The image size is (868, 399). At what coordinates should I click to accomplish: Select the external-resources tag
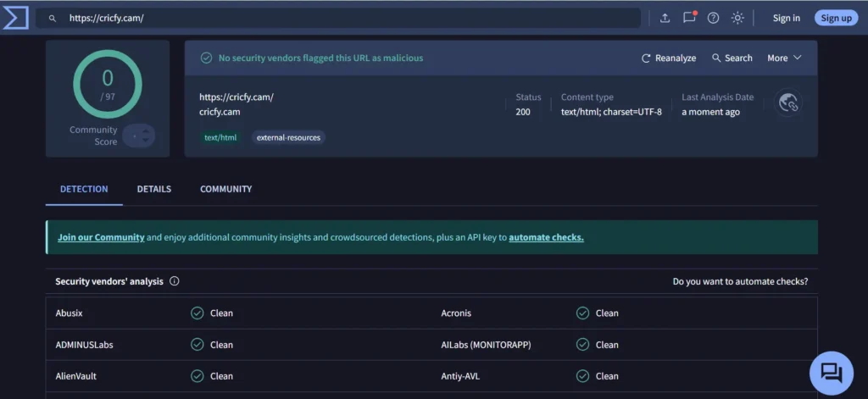pyautogui.click(x=288, y=137)
